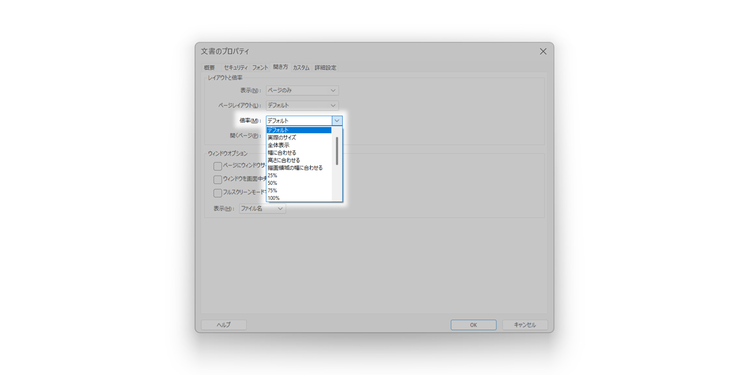Confirm with the OK button
The image size is (750, 375).
coord(474,325)
